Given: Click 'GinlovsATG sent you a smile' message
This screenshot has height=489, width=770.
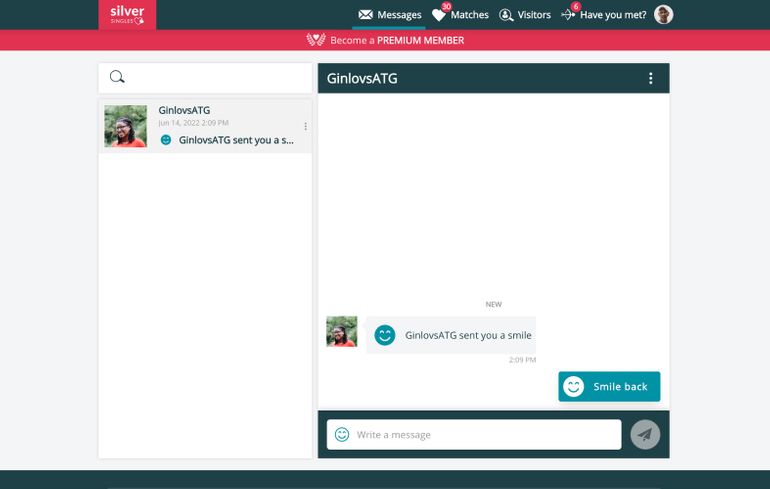Looking at the screenshot, I should click(468, 335).
